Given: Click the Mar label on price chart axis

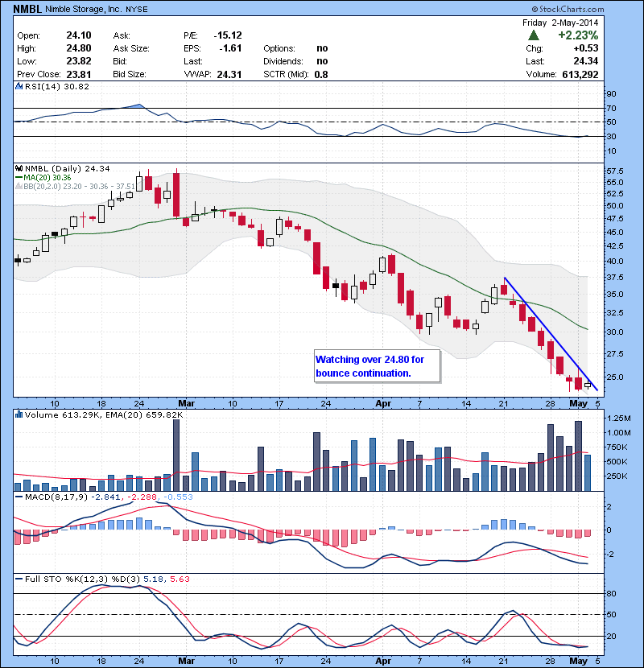Looking at the screenshot, I should (186, 403).
